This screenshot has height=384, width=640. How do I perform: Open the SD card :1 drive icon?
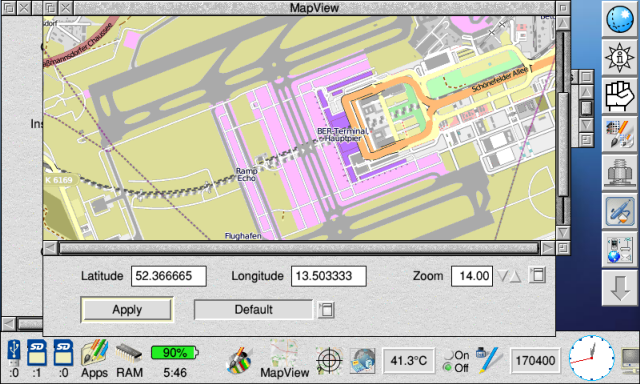pyautogui.click(x=37, y=353)
